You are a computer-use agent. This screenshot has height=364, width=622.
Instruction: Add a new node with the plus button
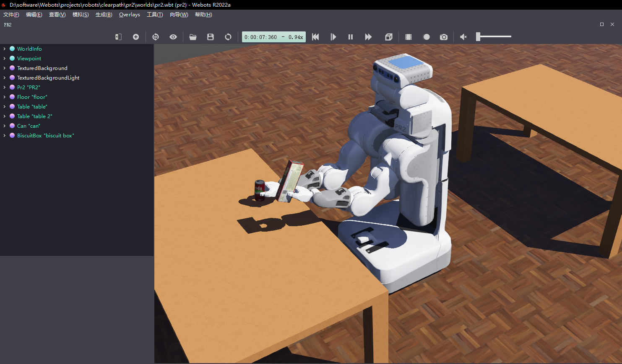136,37
